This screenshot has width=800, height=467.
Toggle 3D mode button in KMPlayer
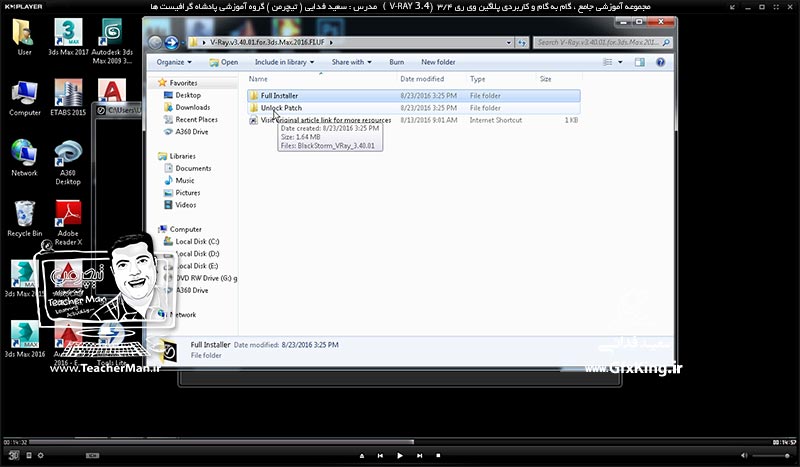[x=13, y=455]
